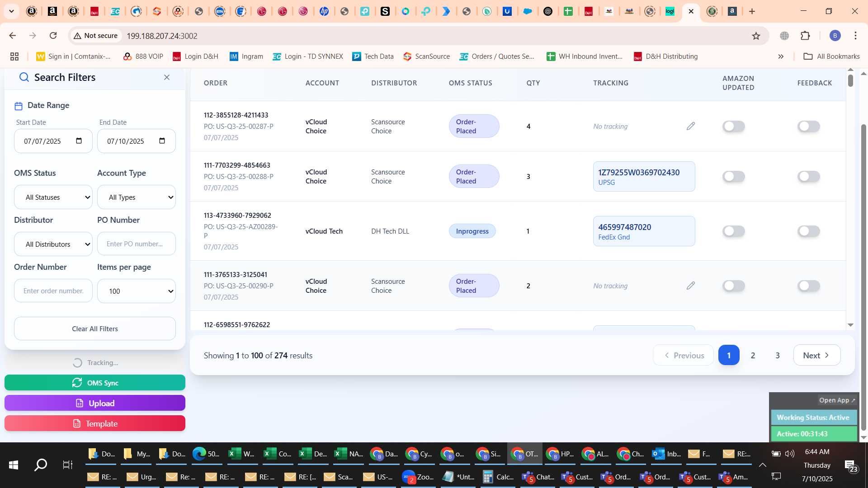Open the Tech Data bookmark
Image resolution: width=868 pixels, height=488 pixels.
coord(373,56)
